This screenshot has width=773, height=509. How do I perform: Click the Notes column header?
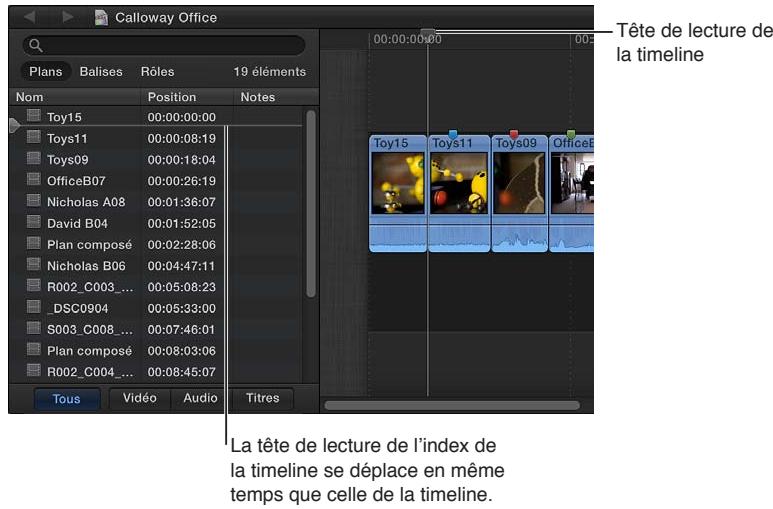[x=276, y=97]
